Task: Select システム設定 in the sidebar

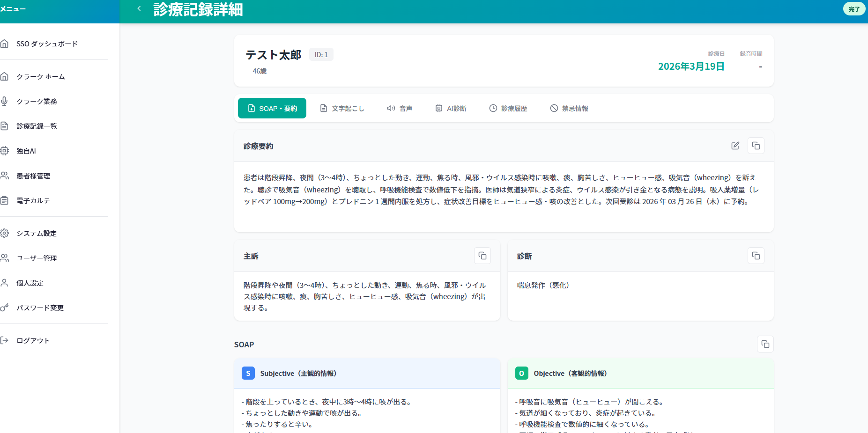Action: pyautogui.click(x=36, y=233)
